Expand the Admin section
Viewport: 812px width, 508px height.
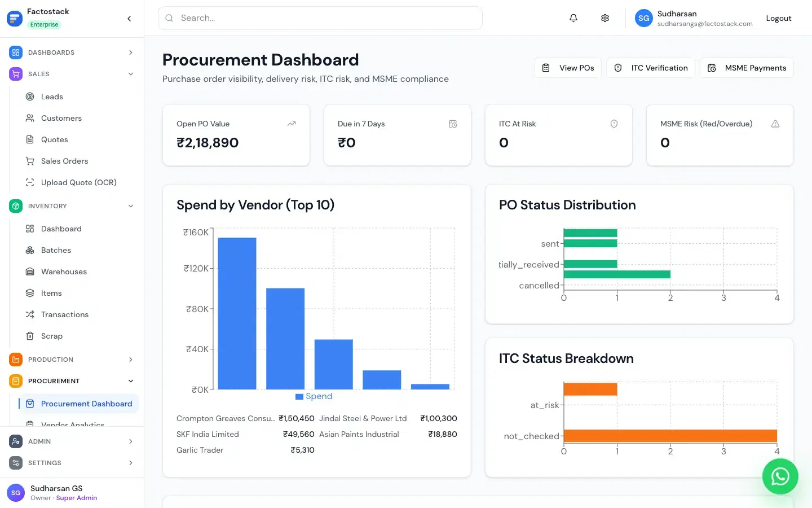[x=131, y=441]
